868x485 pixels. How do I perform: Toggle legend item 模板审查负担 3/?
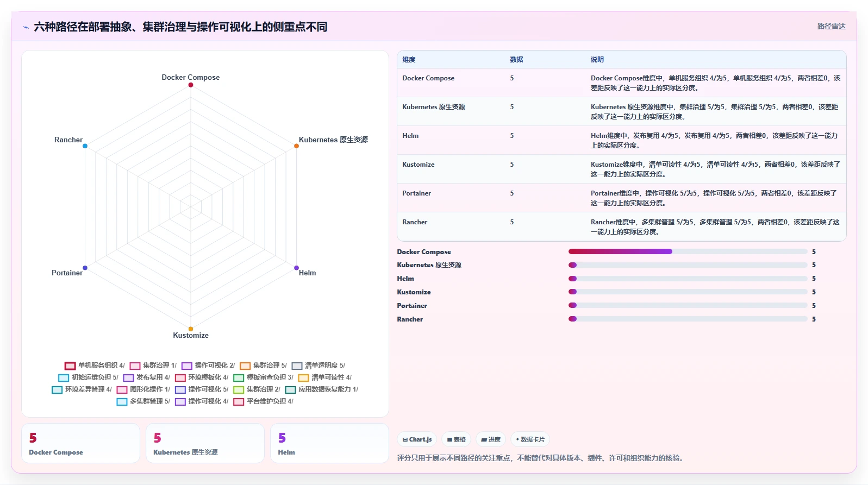(264, 377)
